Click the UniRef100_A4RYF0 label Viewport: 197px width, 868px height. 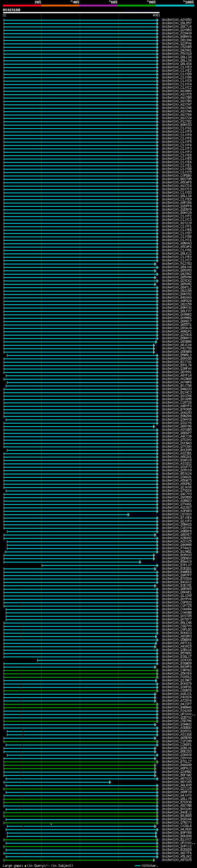[x=177, y=406]
